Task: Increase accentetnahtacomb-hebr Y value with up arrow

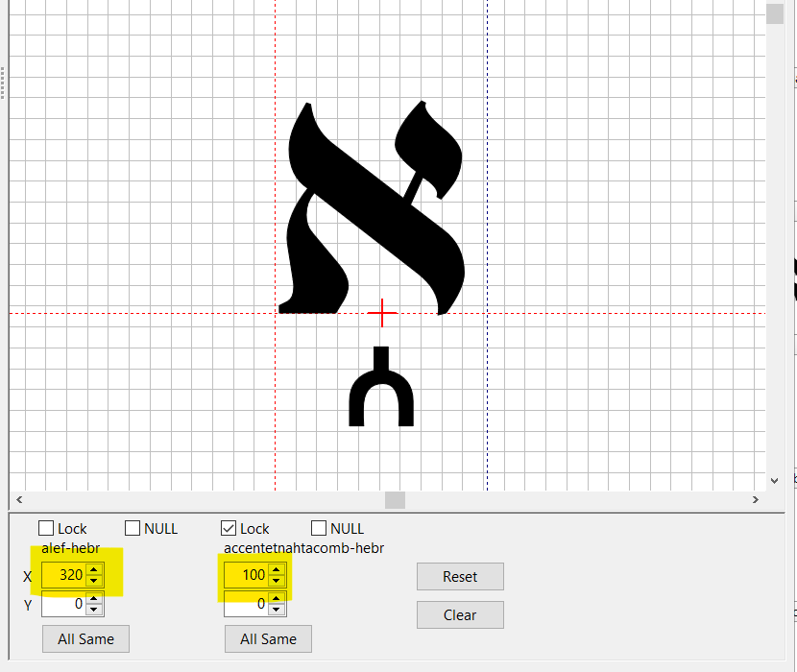Action: (277, 598)
